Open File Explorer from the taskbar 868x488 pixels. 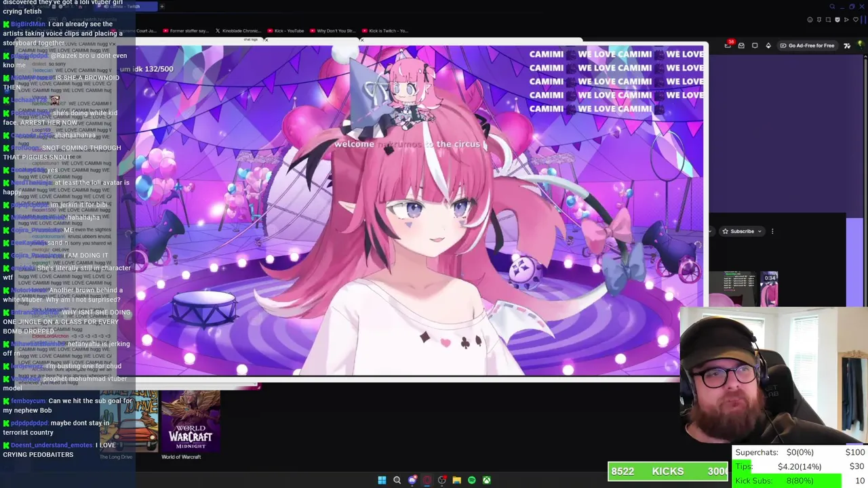coord(457,481)
